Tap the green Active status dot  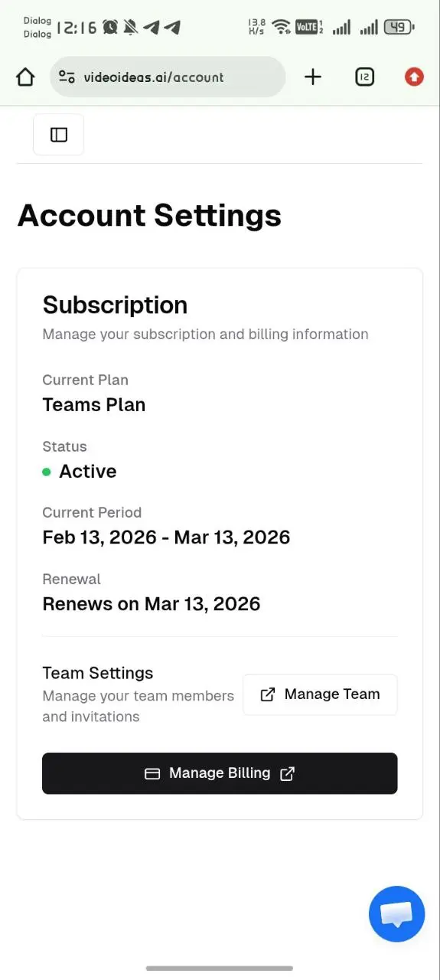(47, 472)
